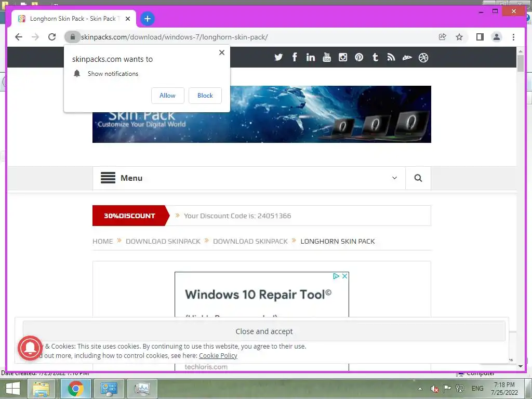Open File Explorer from taskbar
This screenshot has height=399, width=532.
[x=41, y=389]
